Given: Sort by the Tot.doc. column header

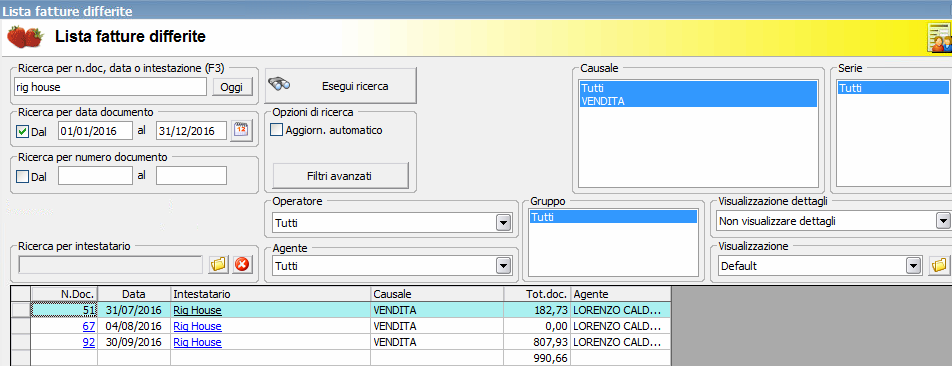Looking at the screenshot, I should (537, 294).
